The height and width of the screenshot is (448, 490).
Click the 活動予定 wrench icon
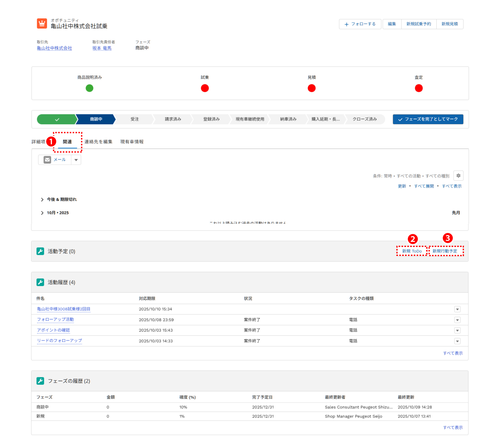click(40, 251)
